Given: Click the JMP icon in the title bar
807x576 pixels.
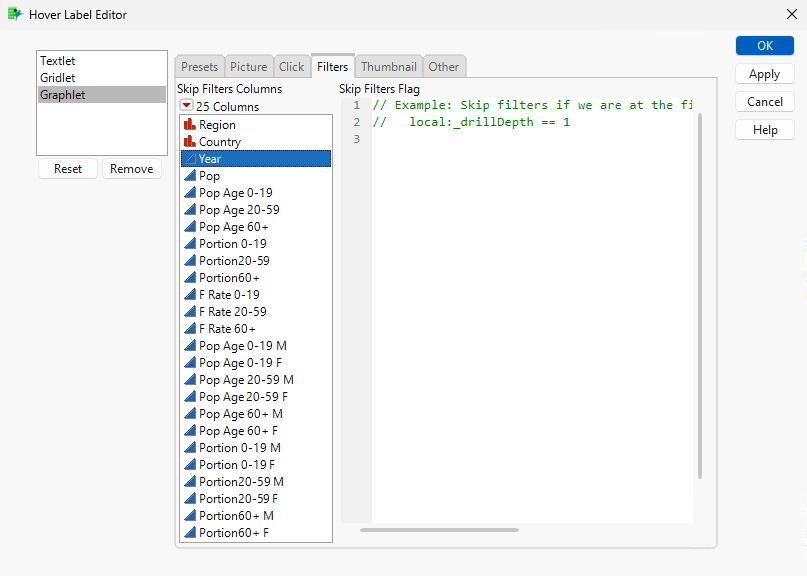Looking at the screenshot, I should [14, 14].
